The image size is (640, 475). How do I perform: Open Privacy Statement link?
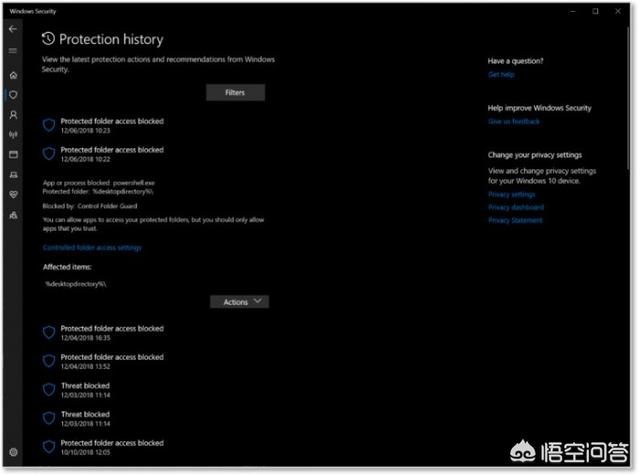pyautogui.click(x=515, y=220)
